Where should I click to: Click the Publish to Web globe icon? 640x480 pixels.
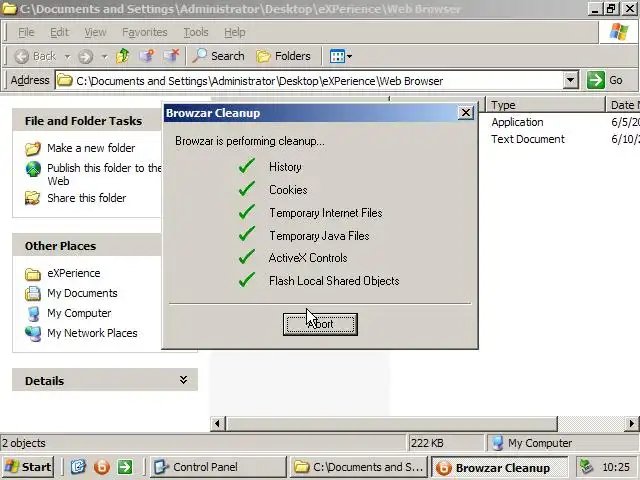point(33,169)
